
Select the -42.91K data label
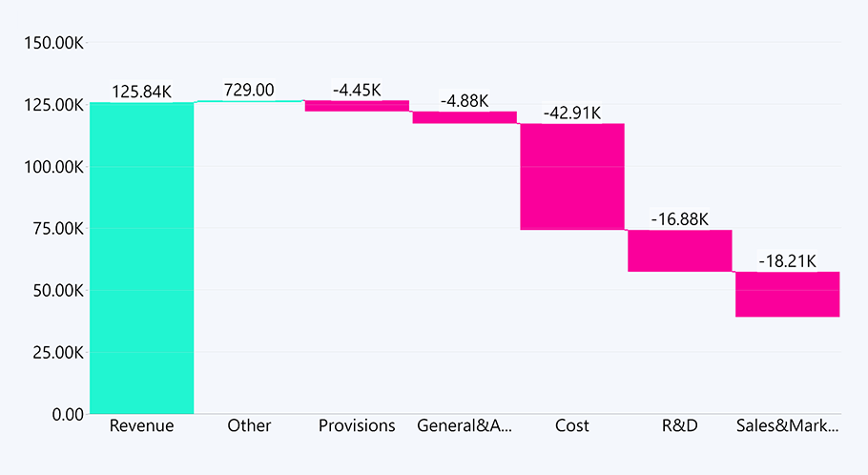(x=572, y=113)
